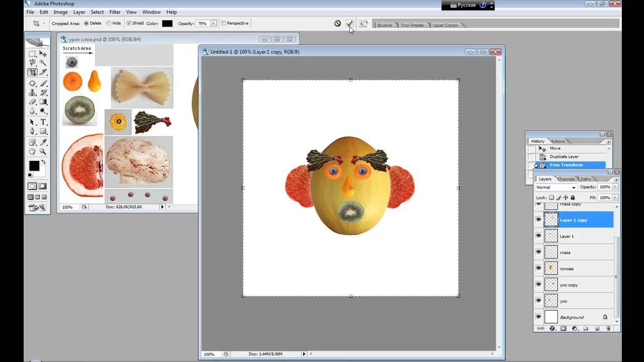Open the Layer menu
Viewport: 644px width, 362px height.
click(79, 12)
